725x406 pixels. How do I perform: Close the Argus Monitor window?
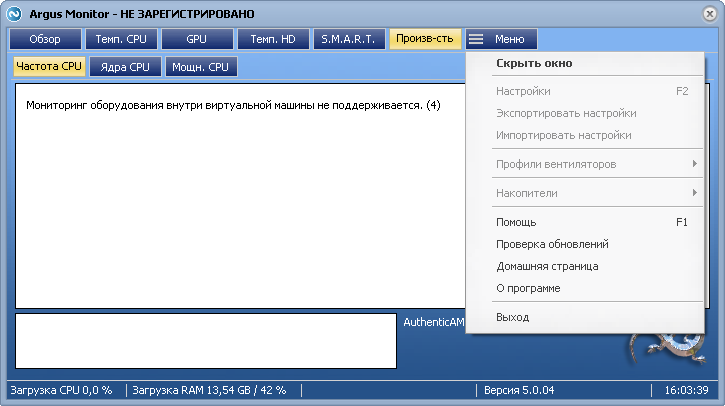[709, 14]
